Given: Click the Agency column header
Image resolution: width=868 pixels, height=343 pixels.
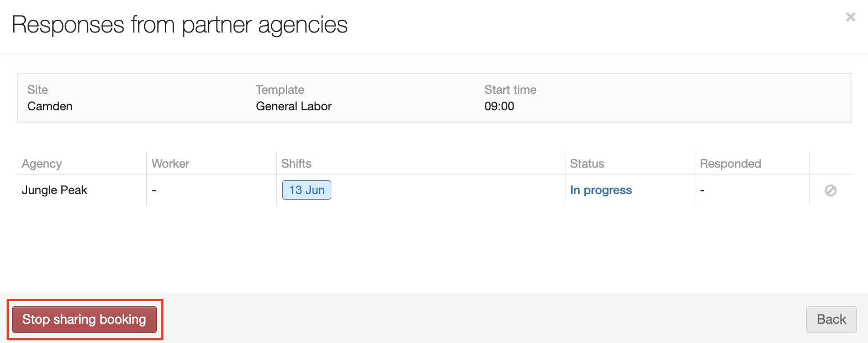Looking at the screenshot, I should click(x=42, y=164).
